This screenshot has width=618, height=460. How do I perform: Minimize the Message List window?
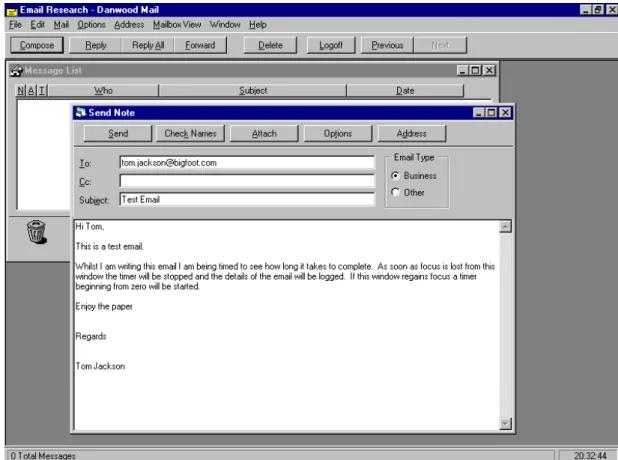463,71
